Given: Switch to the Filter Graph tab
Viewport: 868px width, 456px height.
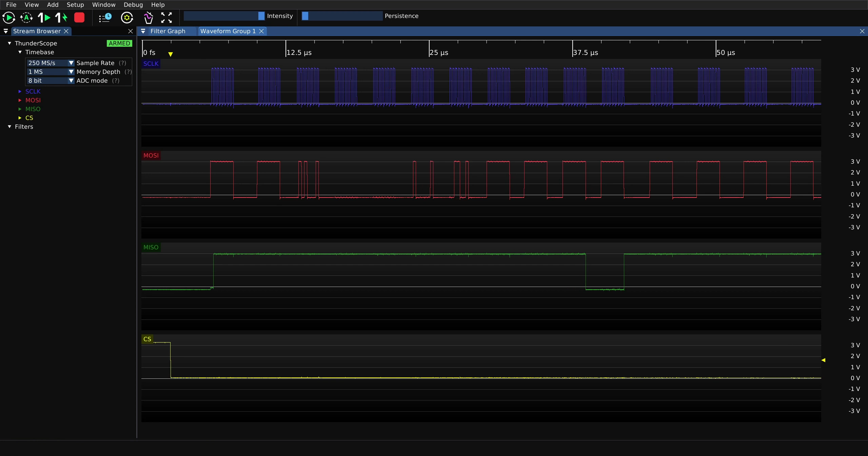Looking at the screenshot, I should coord(168,31).
